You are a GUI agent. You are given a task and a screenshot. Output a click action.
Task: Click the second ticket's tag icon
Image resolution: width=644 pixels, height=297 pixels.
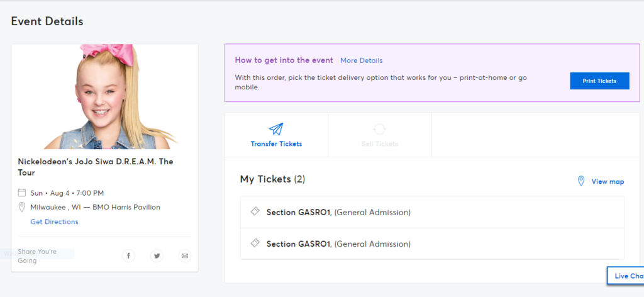pyautogui.click(x=255, y=244)
